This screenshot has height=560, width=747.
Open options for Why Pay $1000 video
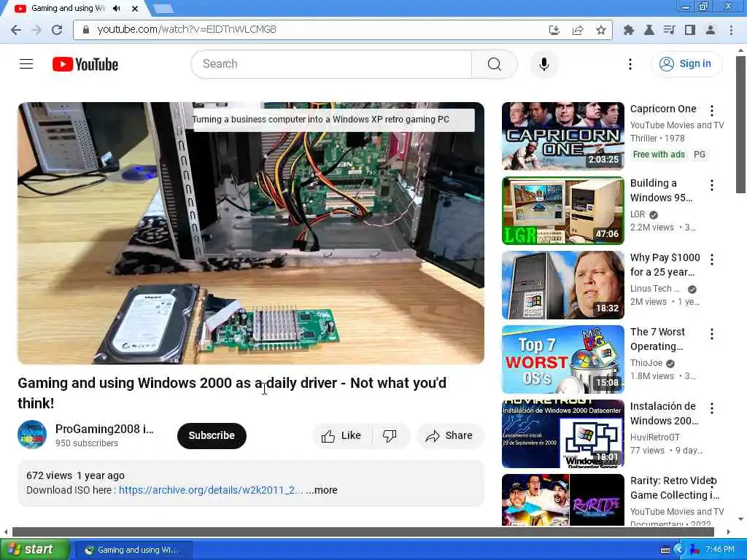712,260
